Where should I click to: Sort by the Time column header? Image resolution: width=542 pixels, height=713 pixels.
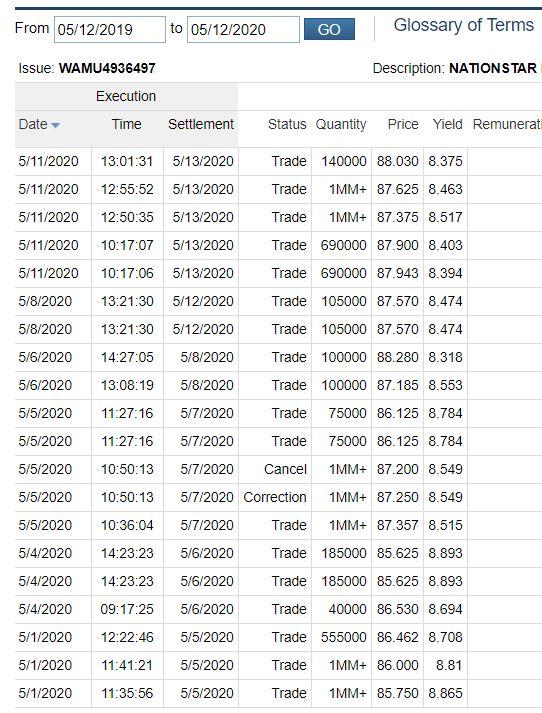[x=126, y=124]
